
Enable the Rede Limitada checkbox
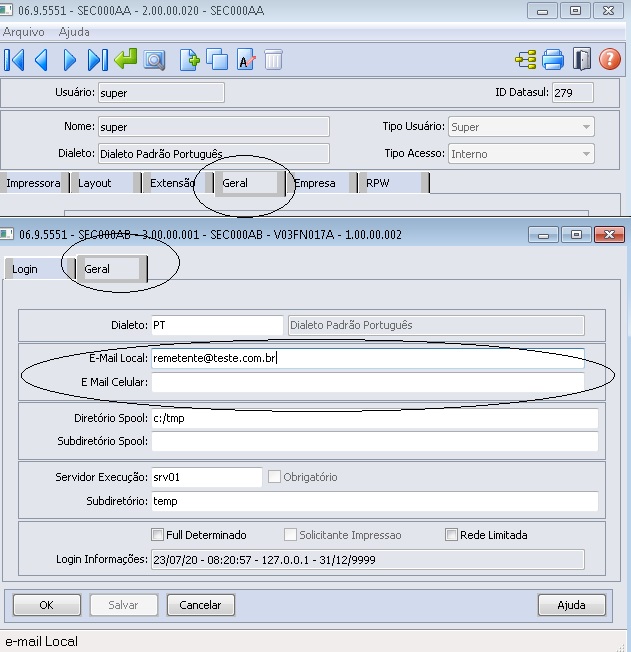click(451, 534)
